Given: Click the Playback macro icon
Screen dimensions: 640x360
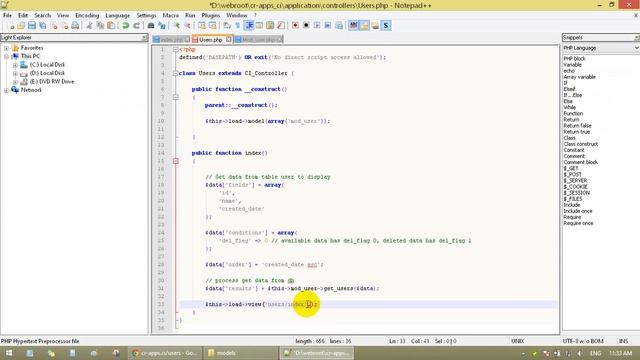Looking at the screenshot, I should (x=317, y=26).
